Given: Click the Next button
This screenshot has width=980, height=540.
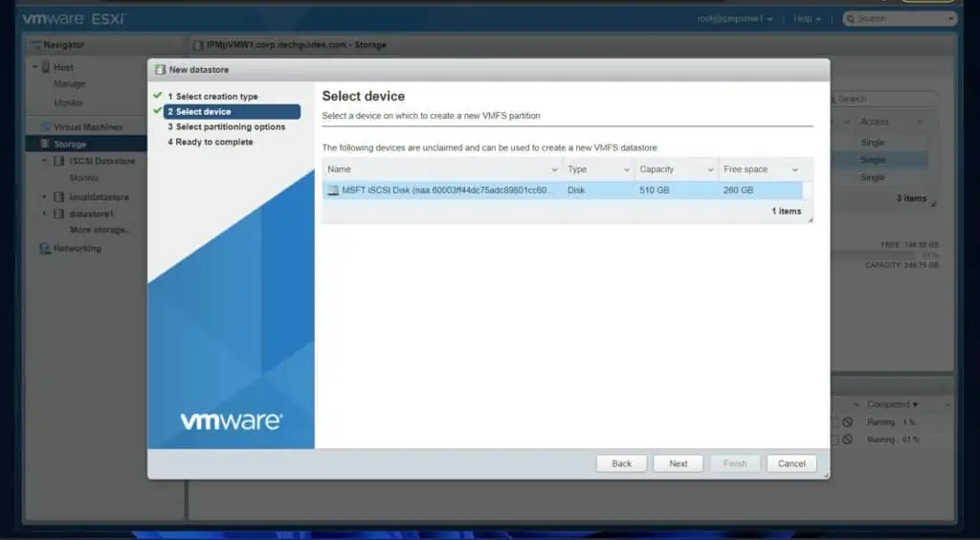Looking at the screenshot, I should click(679, 463).
